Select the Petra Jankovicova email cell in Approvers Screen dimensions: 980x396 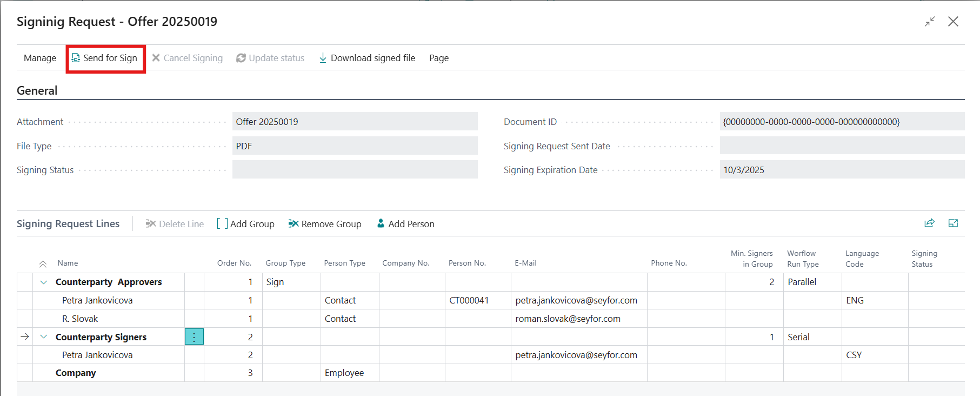(x=576, y=300)
